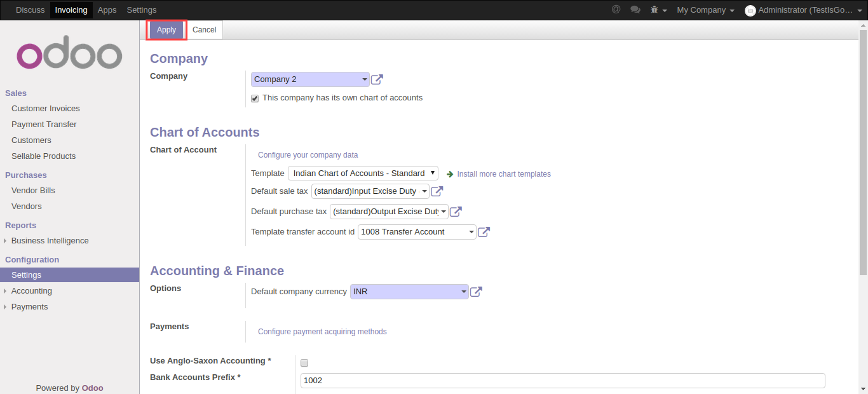
Task: Open external link beside Default sale tax
Action: click(x=437, y=191)
